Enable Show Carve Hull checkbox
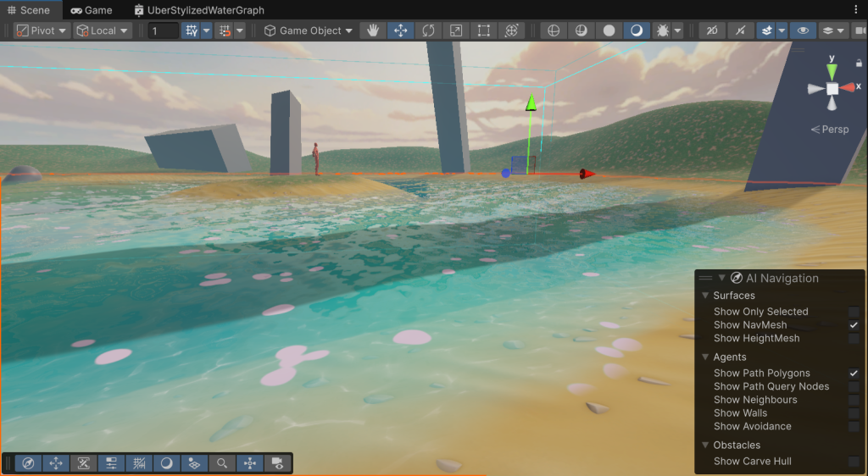This screenshot has width=868, height=476. (x=854, y=462)
